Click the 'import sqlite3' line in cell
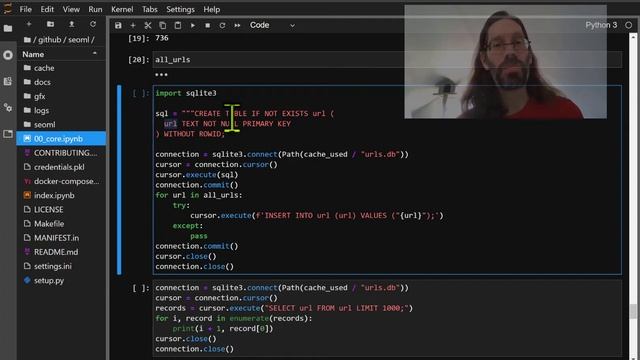The width and height of the screenshot is (640, 360). [186, 93]
